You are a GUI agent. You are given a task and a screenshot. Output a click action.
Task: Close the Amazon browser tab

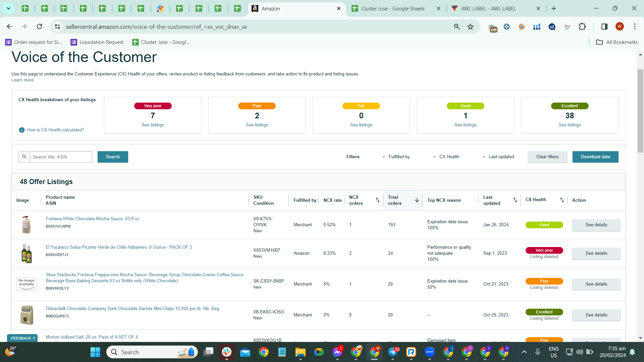339,9
